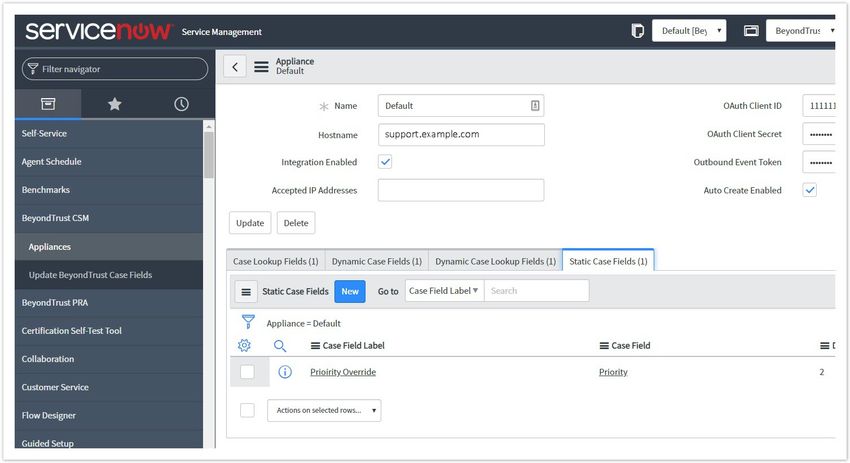Toggle the Integration Enabled checkbox
Viewport: 850px width, 463px height.
click(385, 162)
